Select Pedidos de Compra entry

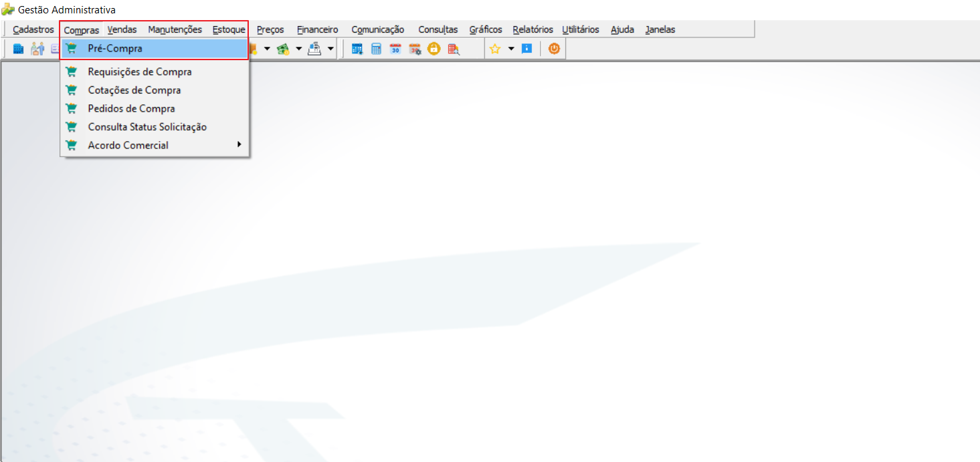pos(155,108)
